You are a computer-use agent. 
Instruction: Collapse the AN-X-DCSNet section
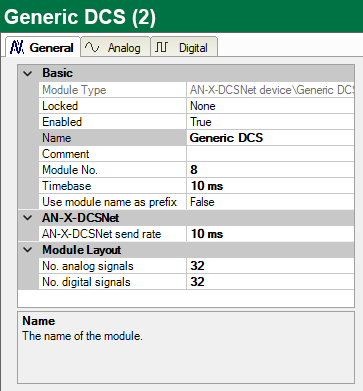(x=28, y=218)
